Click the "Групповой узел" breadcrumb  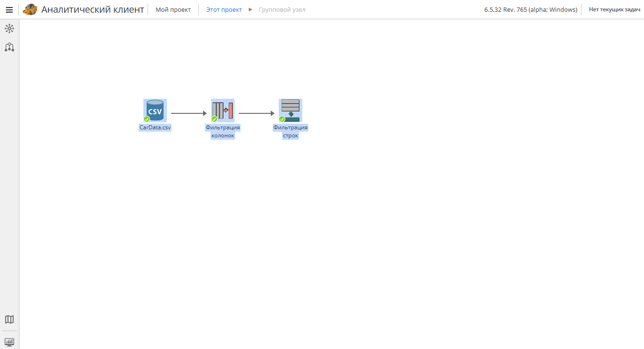pos(282,9)
